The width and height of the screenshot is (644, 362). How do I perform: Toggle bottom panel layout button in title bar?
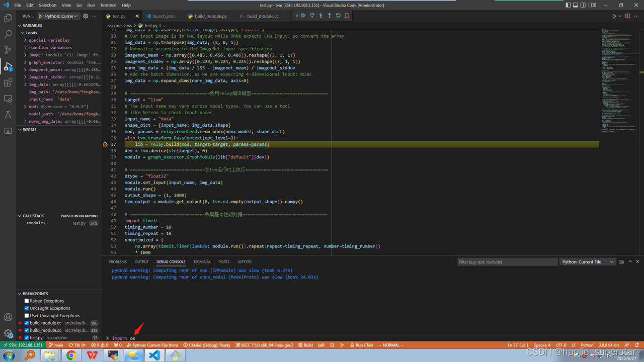576,5
